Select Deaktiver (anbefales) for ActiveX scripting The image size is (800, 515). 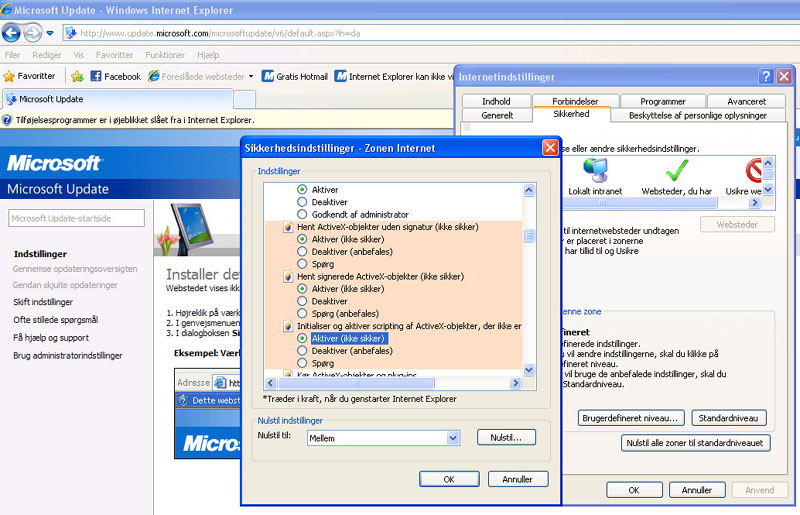coord(302,351)
